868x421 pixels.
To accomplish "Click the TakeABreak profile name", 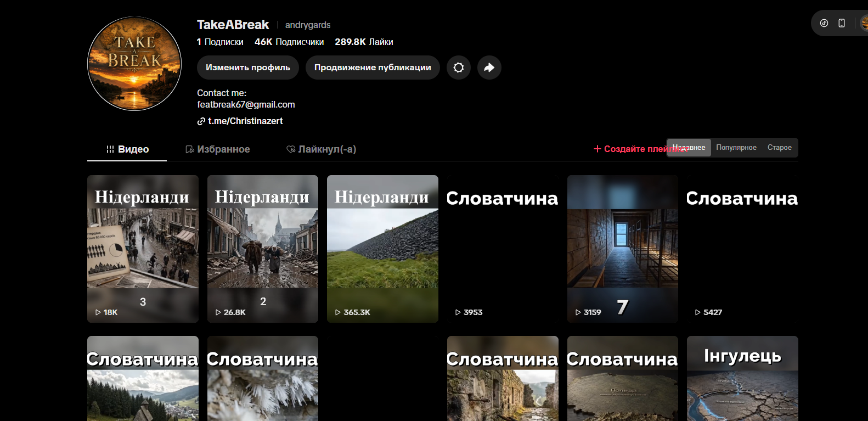I will pyautogui.click(x=233, y=25).
